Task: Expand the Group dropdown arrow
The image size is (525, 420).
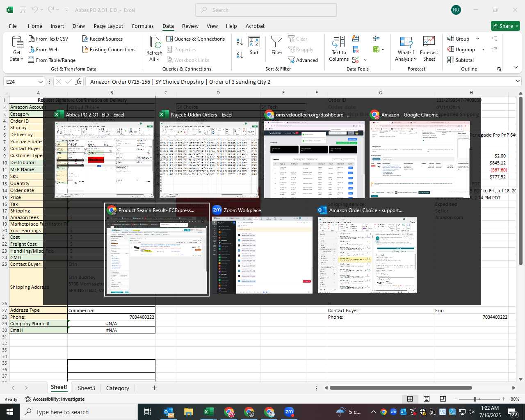Action: (477, 39)
